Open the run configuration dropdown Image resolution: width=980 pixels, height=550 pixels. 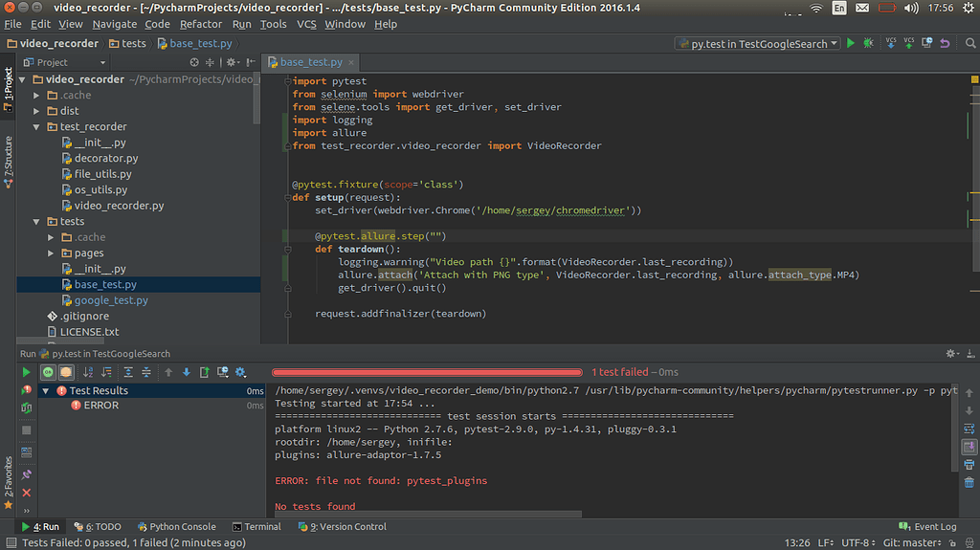(x=758, y=44)
